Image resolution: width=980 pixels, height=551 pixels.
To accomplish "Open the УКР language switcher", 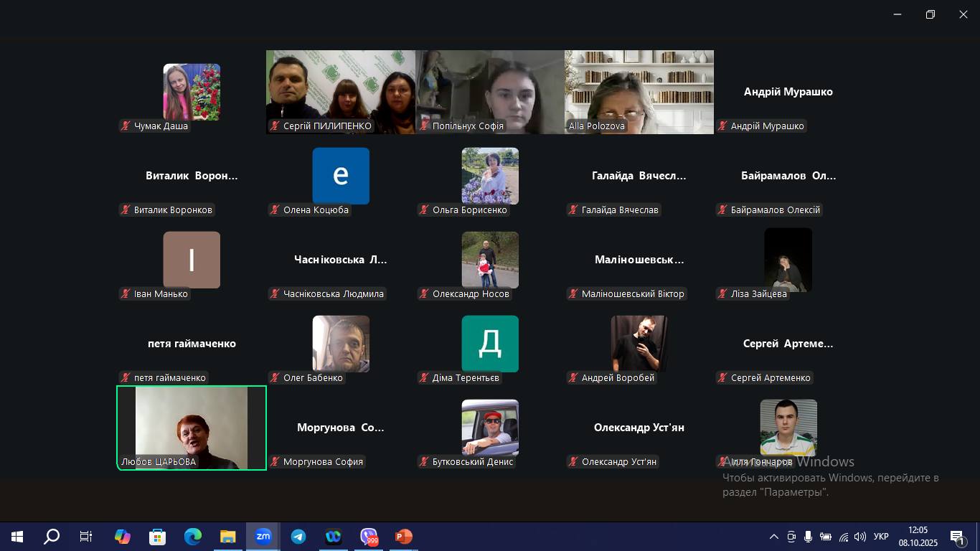I will [x=882, y=537].
